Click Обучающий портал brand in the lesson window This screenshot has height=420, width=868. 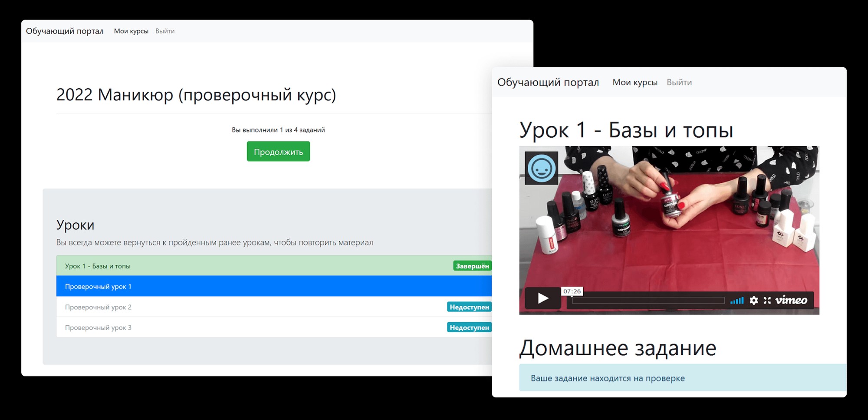(548, 83)
